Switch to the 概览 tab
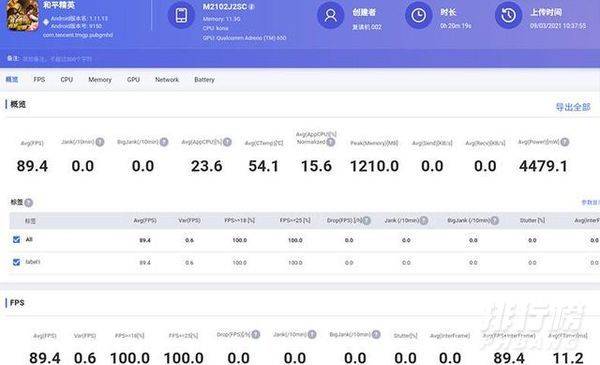 pyautogui.click(x=12, y=80)
